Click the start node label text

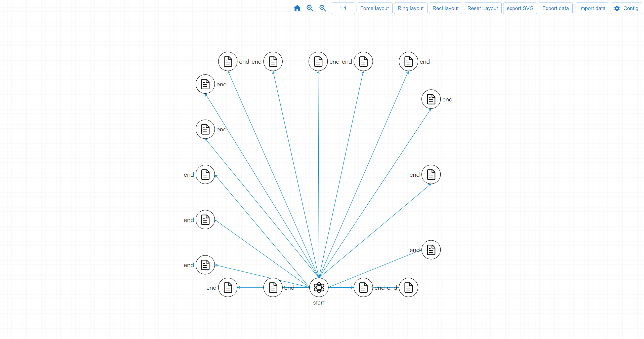click(319, 303)
